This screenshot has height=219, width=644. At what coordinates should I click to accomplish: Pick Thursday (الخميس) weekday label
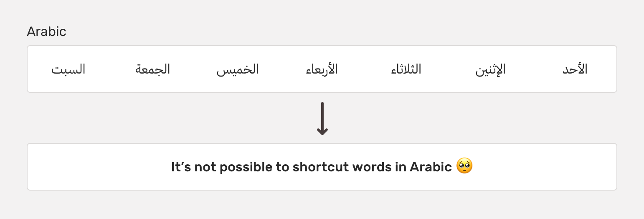[238, 69]
